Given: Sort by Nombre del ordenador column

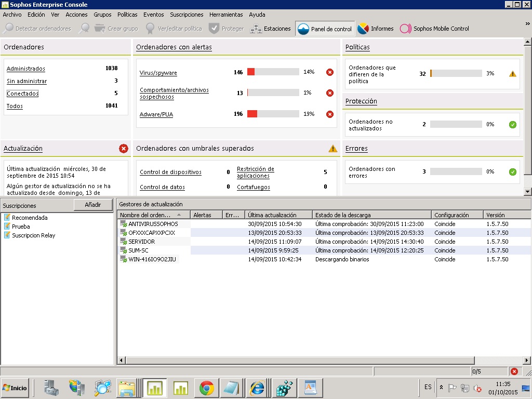Looking at the screenshot, I should click(x=154, y=215).
